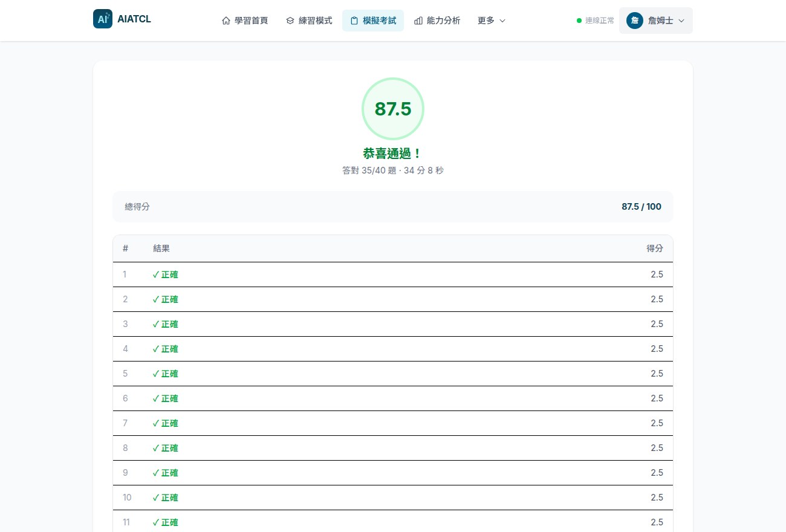The height and width of the screenshot is (532, 786).
Task: Click the 2.5 score in row 6
Action: [657, 398]
